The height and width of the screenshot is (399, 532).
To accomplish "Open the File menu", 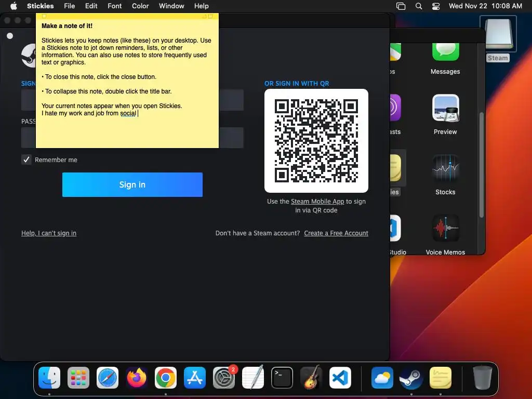I will pyautogui.click(x=69, y=6).
